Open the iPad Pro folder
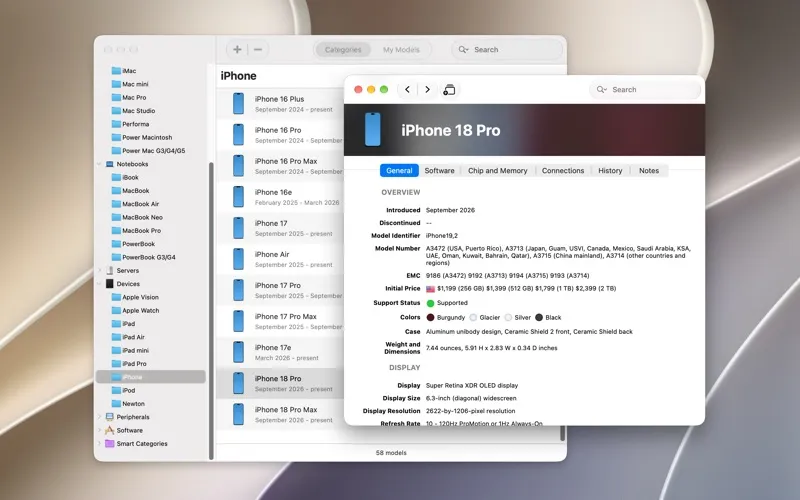 [x=129, y=363]
